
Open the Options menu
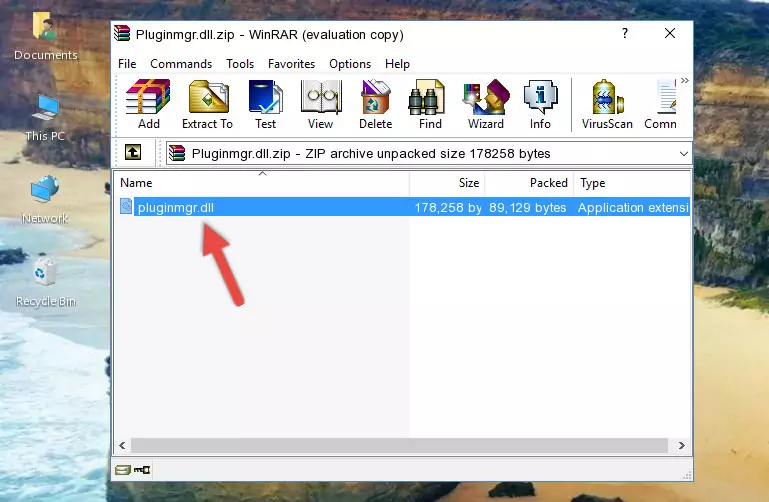click(350, 64)
